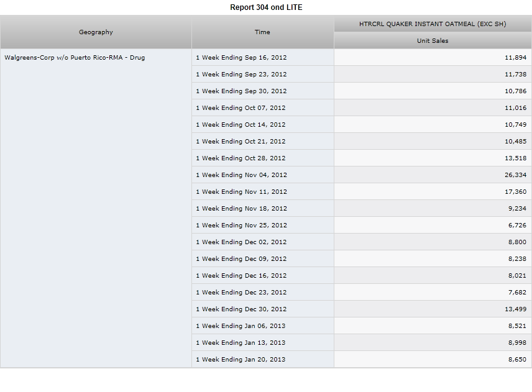Click the unit sales value 9,234

517,209
